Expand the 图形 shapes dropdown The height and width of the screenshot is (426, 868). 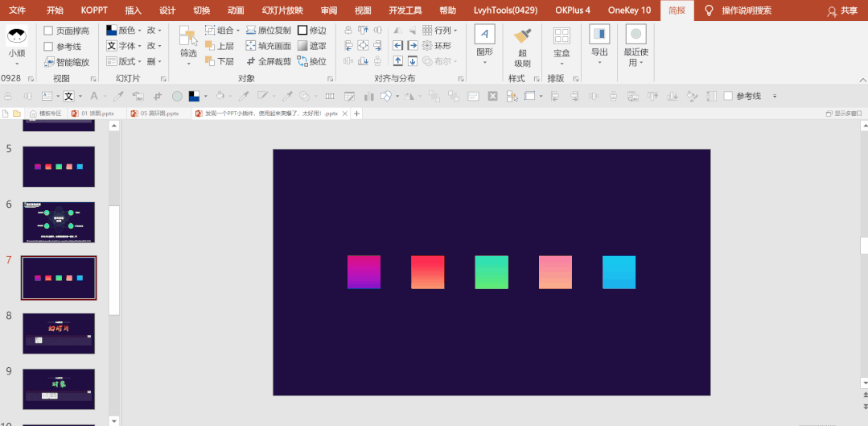click(x=485, y=45)
